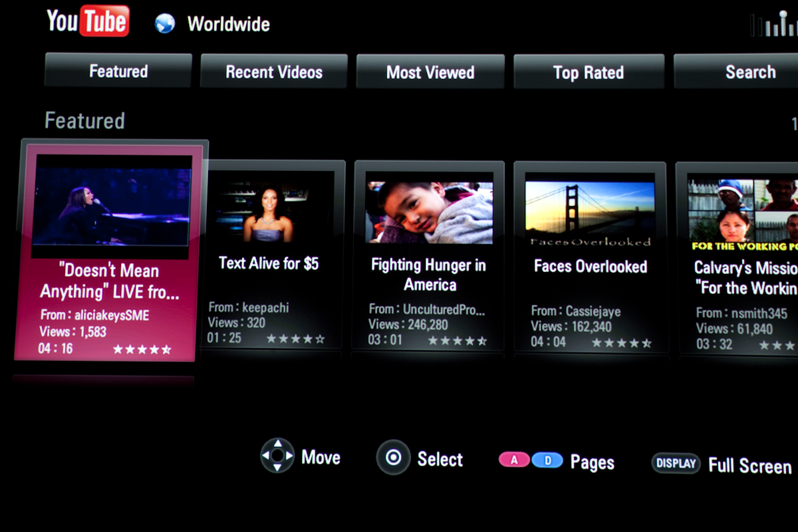798x532 pixels.
Task: Click the Move hint label
Action: 321,458
